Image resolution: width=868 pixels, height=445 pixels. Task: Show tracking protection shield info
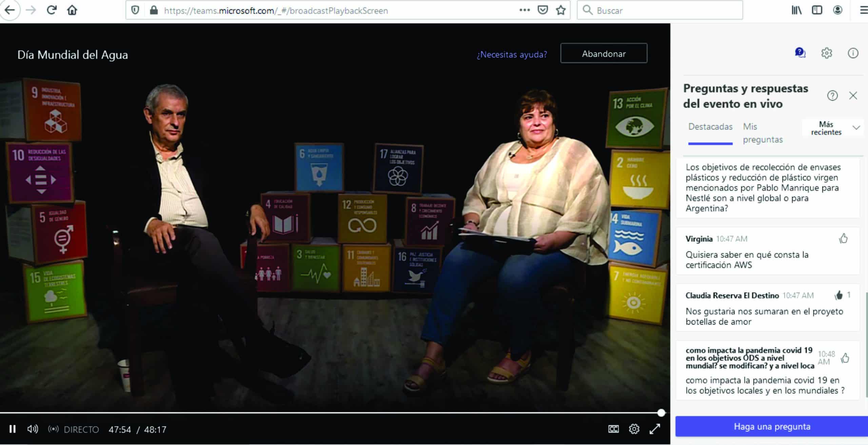(135, 11)
